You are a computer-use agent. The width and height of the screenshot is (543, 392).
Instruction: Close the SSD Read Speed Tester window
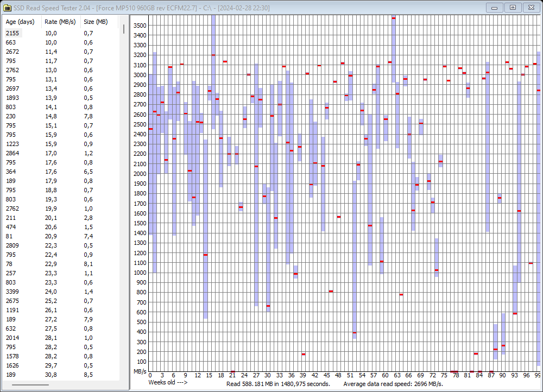(x=531, y=8)
